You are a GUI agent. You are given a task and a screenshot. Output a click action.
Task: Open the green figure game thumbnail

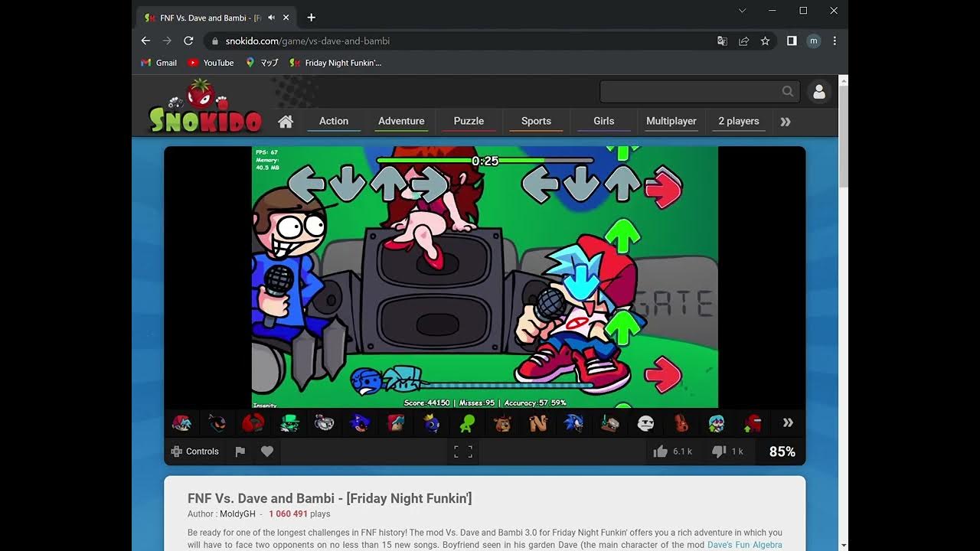tap(467, 422)
